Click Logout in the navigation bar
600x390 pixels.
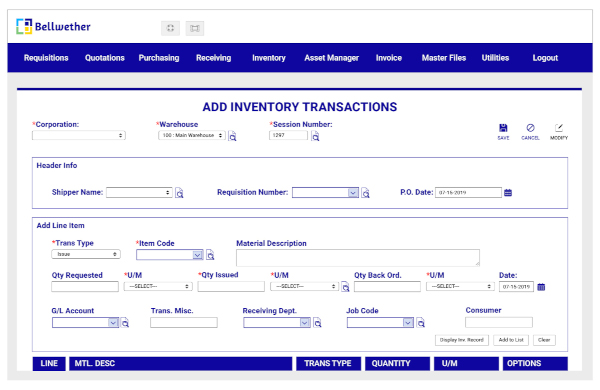click(545, 58)
